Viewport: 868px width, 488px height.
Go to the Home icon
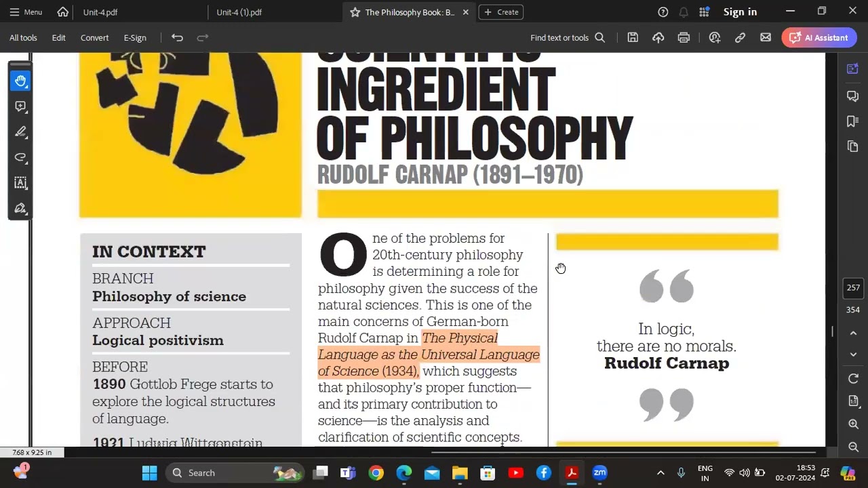click(x=63, y=12)
